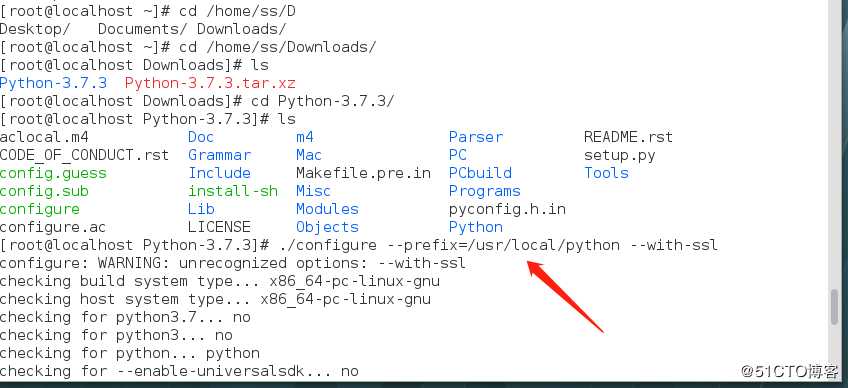848x388 pixels.
Task: Click the LICENSE file name
Action: tap(220, 227)
